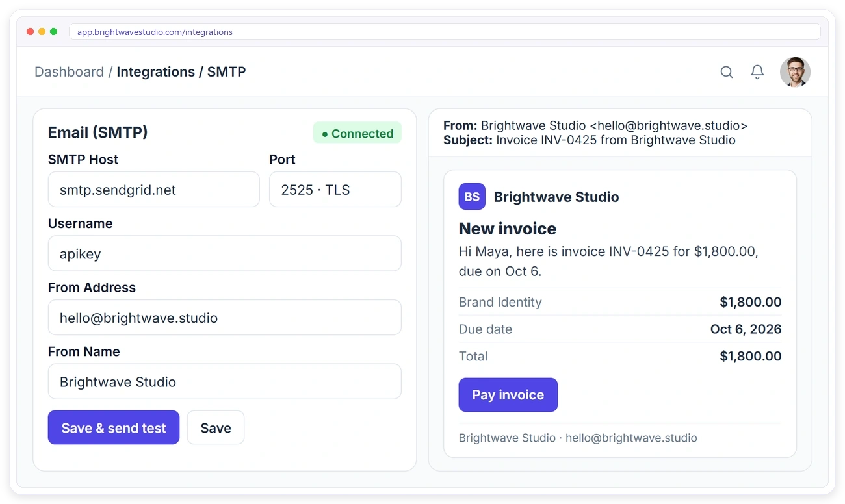Click the browser address bar
This screenshot has width=845, height=504.
point(445,32)
